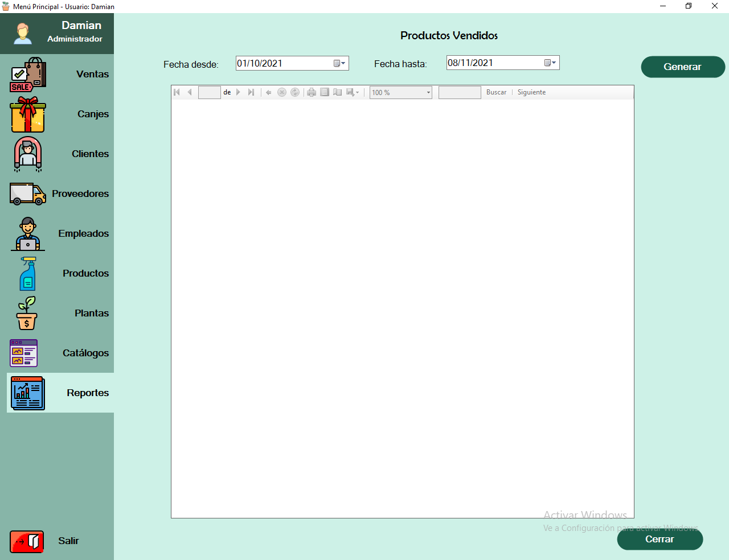Open Ventas via its SALE bag icon
Image resolution: width=729 pixels, height=560 pixels.
28,75
